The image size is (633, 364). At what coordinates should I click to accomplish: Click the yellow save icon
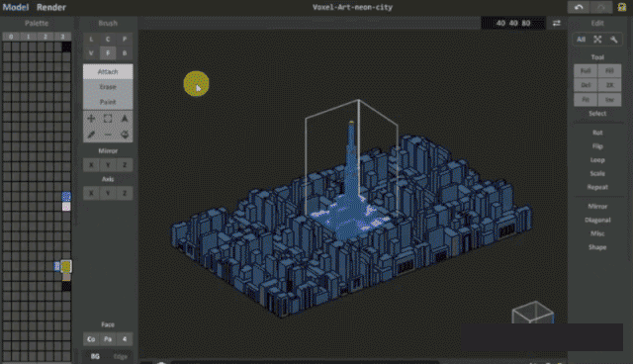click(x=622, y=7)
